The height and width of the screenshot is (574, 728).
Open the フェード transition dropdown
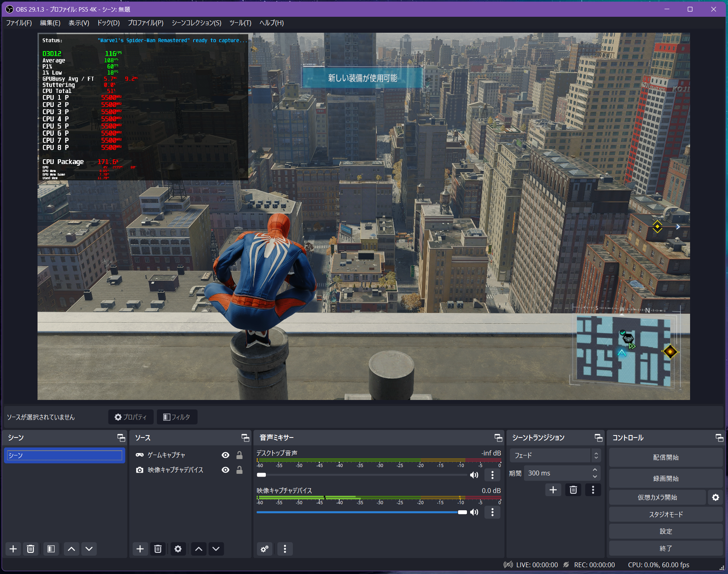555,455
